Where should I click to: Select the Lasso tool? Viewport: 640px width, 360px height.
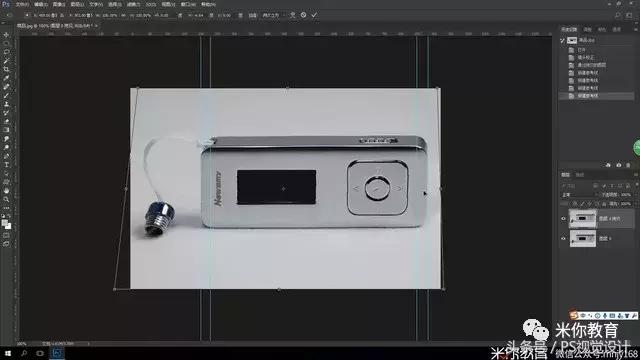(6, 52)
